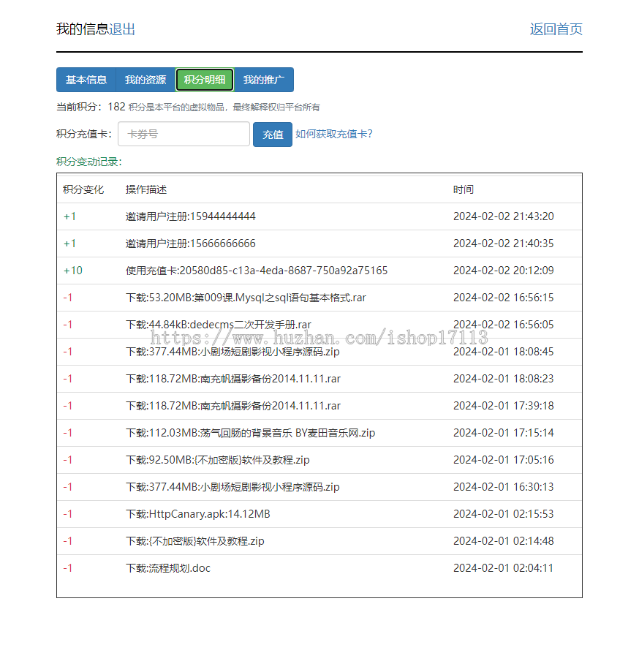Select the 积分明细 tab
The image size is (639, 672).
[205, 80]
